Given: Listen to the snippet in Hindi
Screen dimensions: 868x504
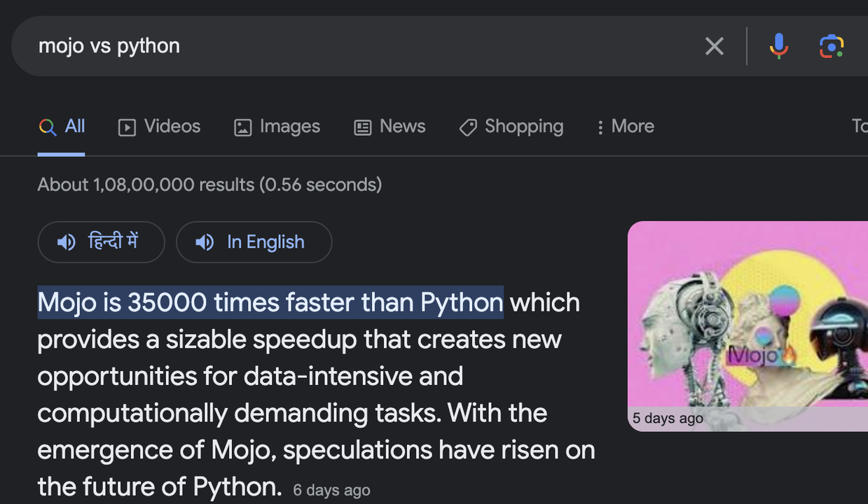Looking at the screenshot, I should tap(112, 242).
